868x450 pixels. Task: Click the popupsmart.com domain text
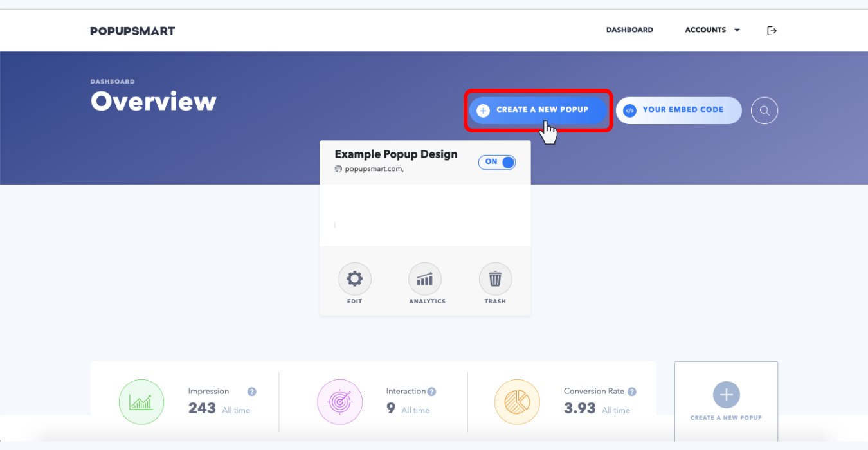(x=374, y=169)
